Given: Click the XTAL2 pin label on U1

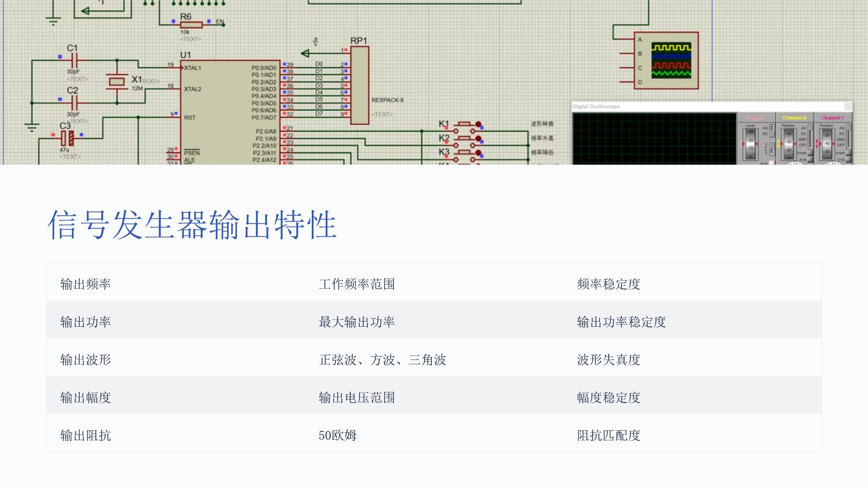Looking at the screenshot, I should click(192, 89).
